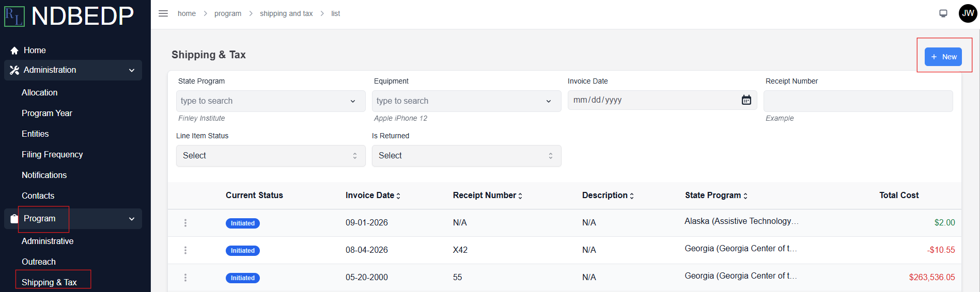Open row actions for receipt 55
Image resolution: width=980 pixels, height=292 pixels.
[185, 278]
